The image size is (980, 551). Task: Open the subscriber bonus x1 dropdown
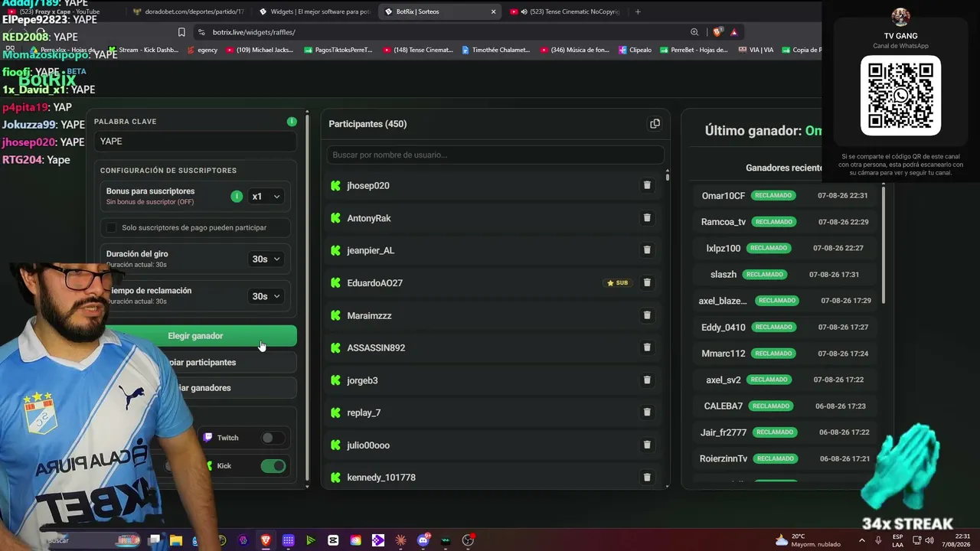pyautogui.click(x=266, y=197)
